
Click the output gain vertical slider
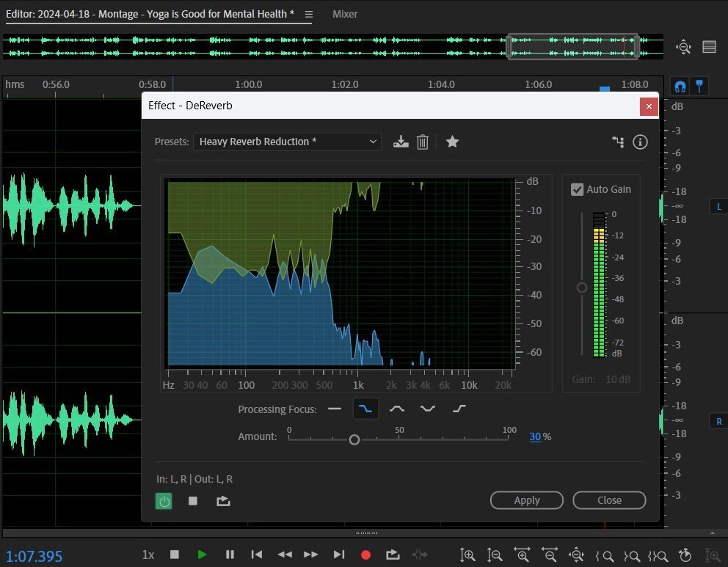click(x=582, y=288)
